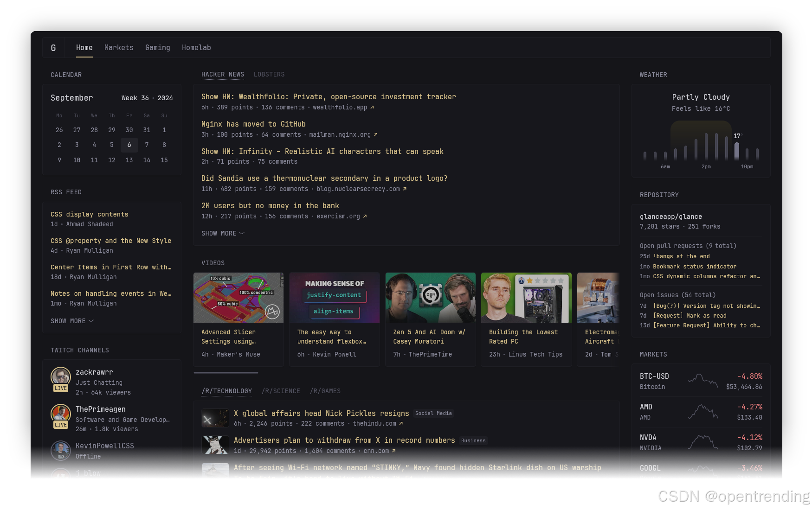The width and height of the screenshot is (812, 510).
Task: Open external link arrow beside mailman.nginx.org
Action: pyautogui.click(x=376, y=135)
